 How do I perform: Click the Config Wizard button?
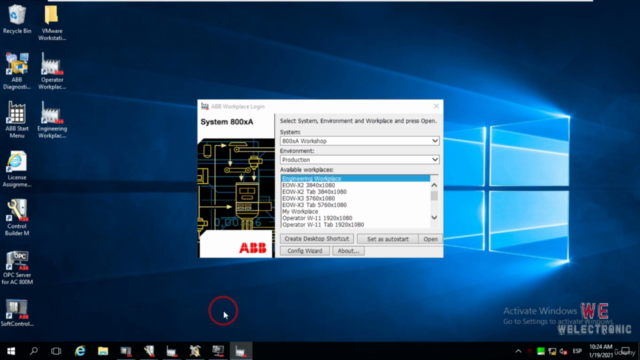(x=304, y=251)
